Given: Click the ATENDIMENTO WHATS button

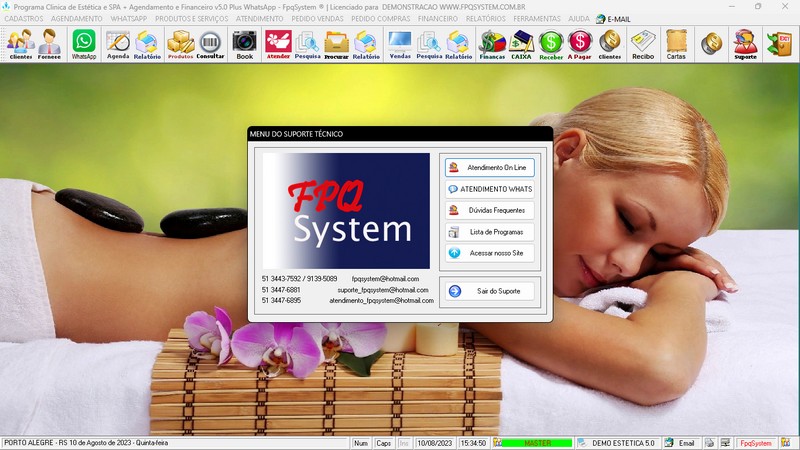Looking at the screenshot, I should 490,189.
